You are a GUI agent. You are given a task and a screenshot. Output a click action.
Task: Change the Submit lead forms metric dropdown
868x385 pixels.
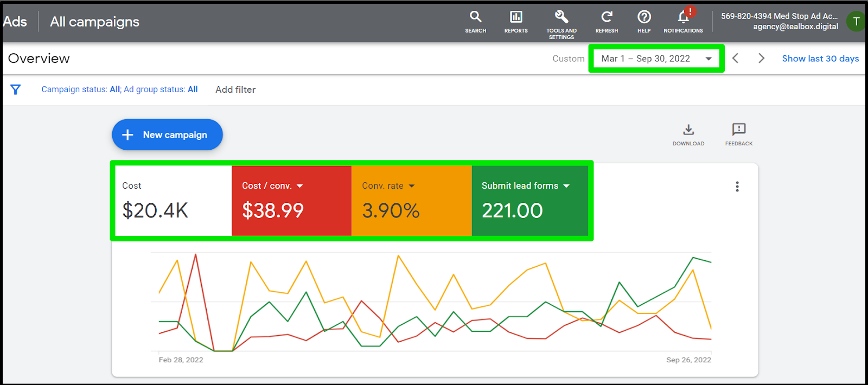coord(526,185)
